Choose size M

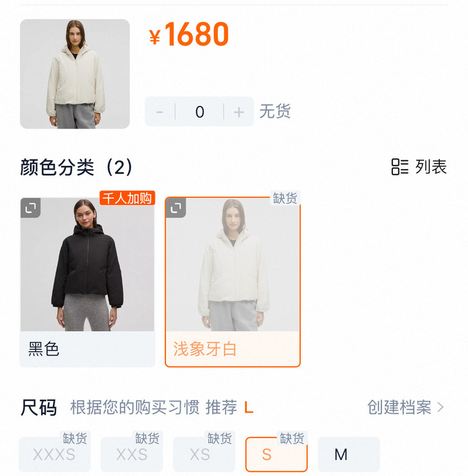point(349,454)
